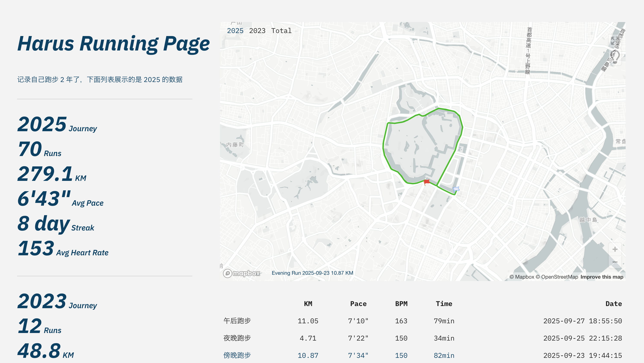The height and width of the screenshot is (363, 644).
Task: Click the 7'22" pace value
Action: [x=358, y=338]
